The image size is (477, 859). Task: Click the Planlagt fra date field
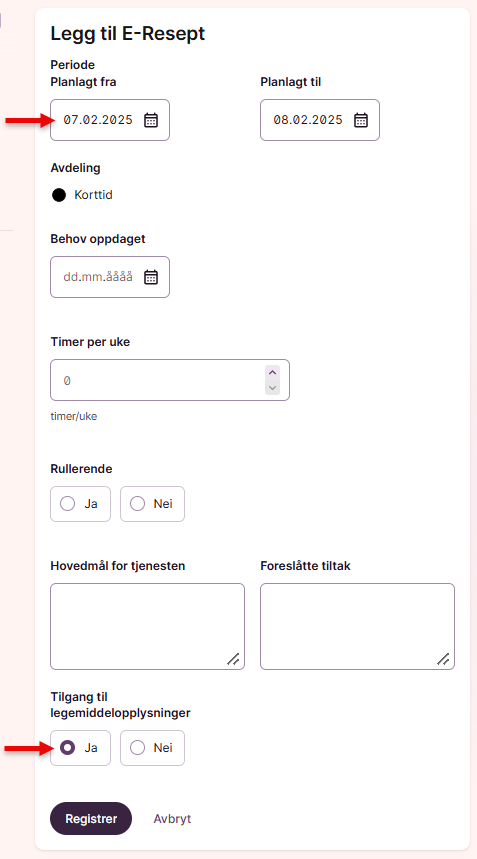tap(110, 120)
